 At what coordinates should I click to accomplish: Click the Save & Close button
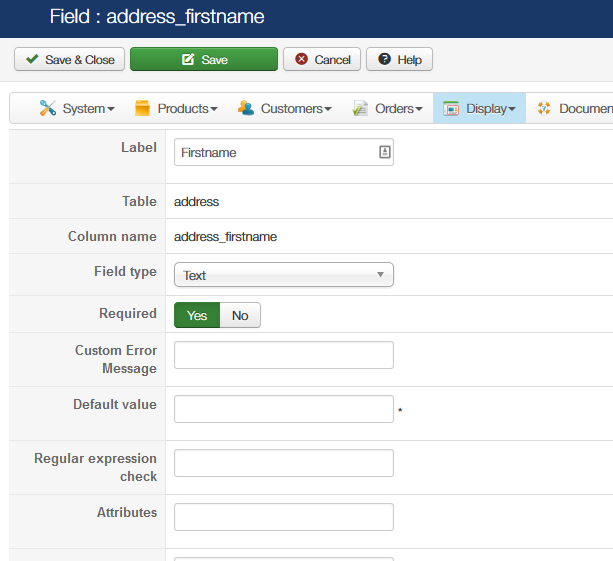pos(70,59)
